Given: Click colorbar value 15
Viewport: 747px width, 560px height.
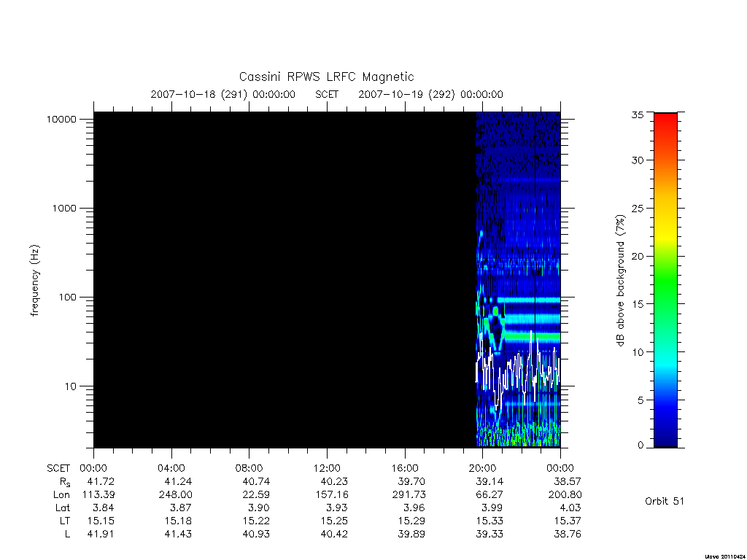Looking at the screenshot, I should (638, 304).
